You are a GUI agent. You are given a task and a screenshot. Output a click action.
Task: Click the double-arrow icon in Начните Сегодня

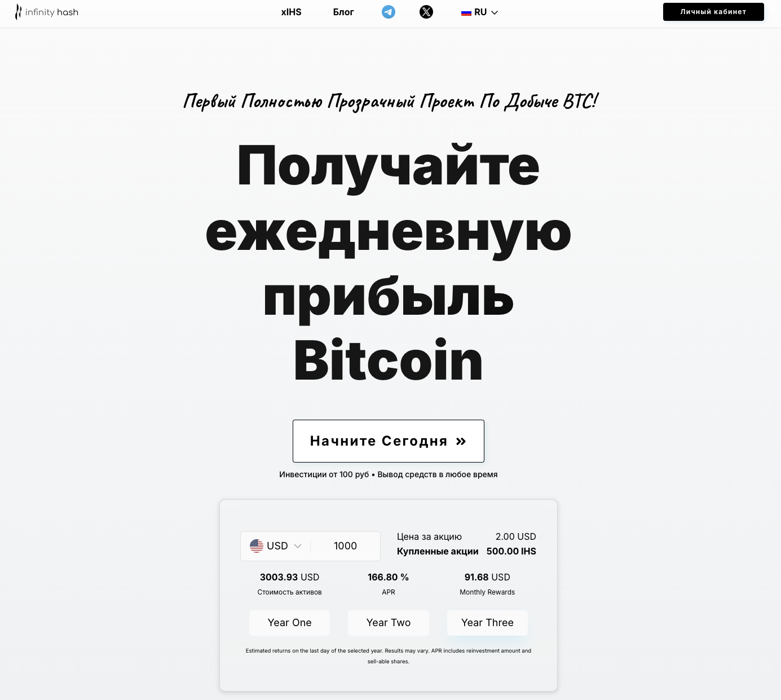[x=461, y=441]
